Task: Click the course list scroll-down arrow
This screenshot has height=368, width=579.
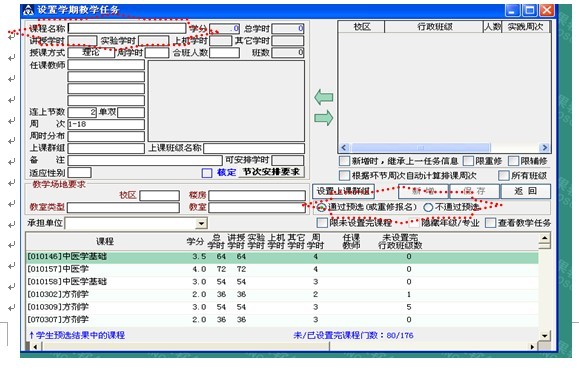Action: [x=544, y=335]
